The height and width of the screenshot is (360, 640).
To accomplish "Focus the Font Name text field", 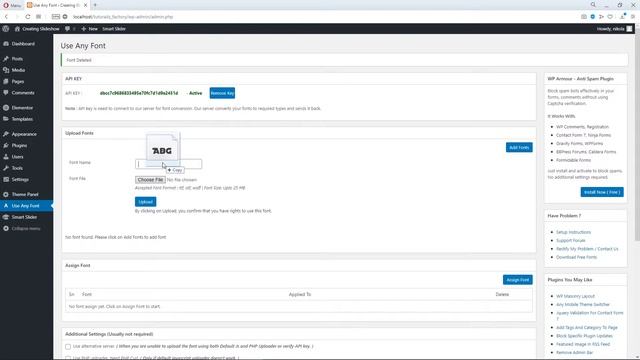I will click(168, 164).
